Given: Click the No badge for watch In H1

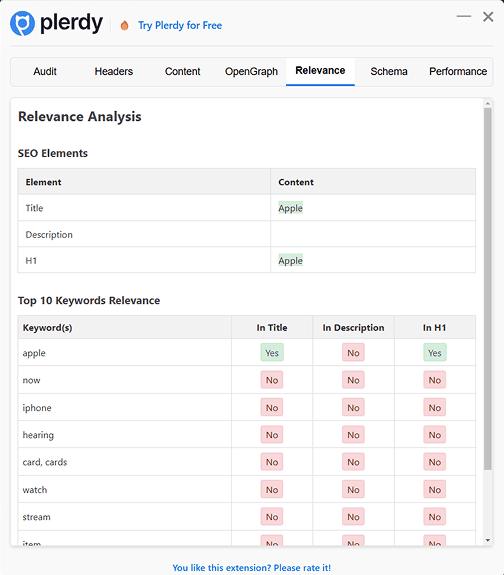Looking at the screenshot, I should [435, 490].
